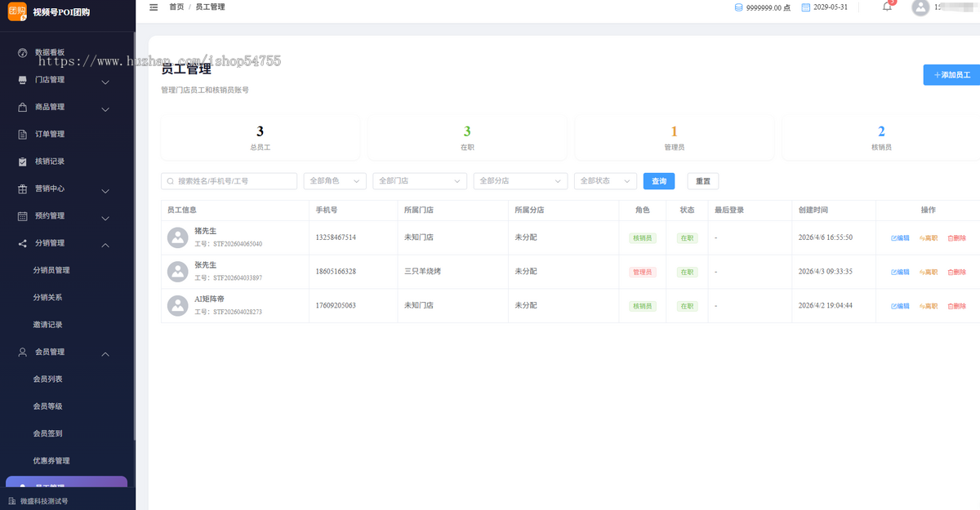Click the 重置 reset button

click(703, 181)
